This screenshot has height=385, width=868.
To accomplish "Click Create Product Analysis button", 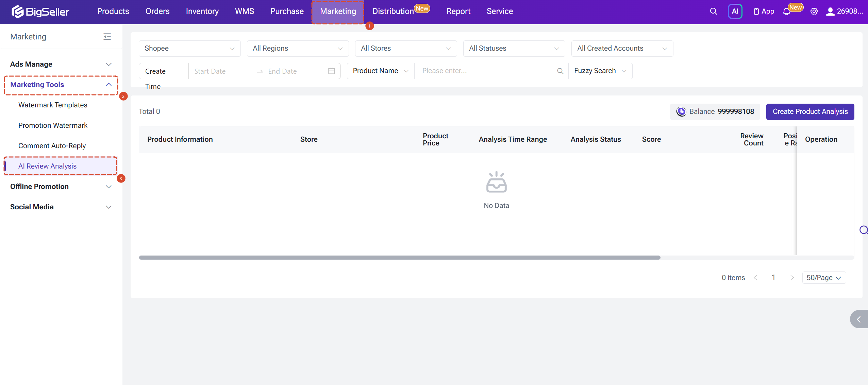I will pyautogui.click(x=810, y=111).
